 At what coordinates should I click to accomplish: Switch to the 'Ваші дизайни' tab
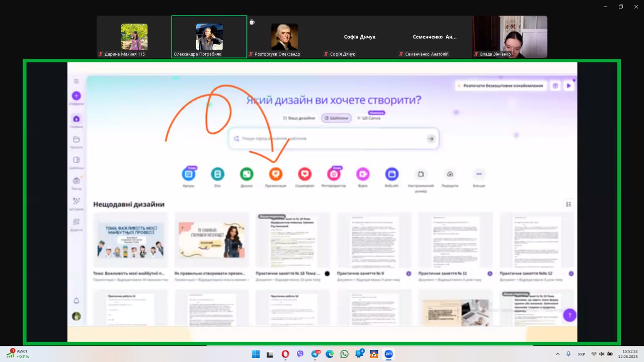click(x=299, y=118)
